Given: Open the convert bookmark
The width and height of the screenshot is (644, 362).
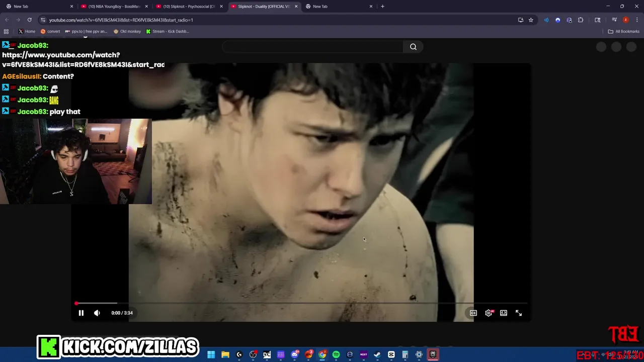Looking at the screenshot, I should coord(50,31).
